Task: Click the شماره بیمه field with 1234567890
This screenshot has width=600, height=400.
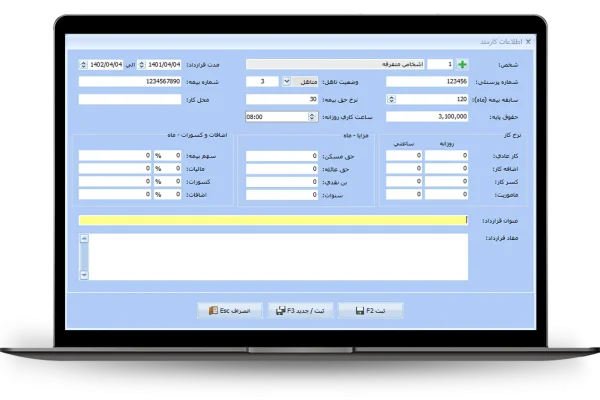Action: tap(130, 82)
